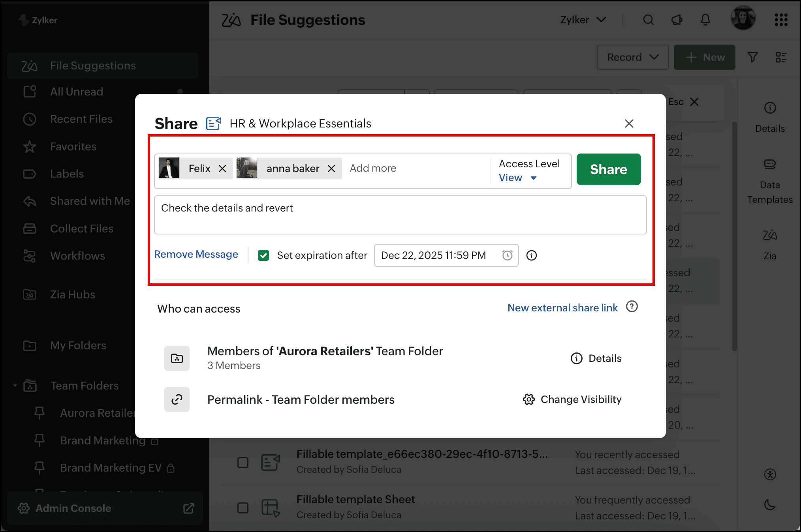
Task: Open the notifications bell
Action: 705,20
